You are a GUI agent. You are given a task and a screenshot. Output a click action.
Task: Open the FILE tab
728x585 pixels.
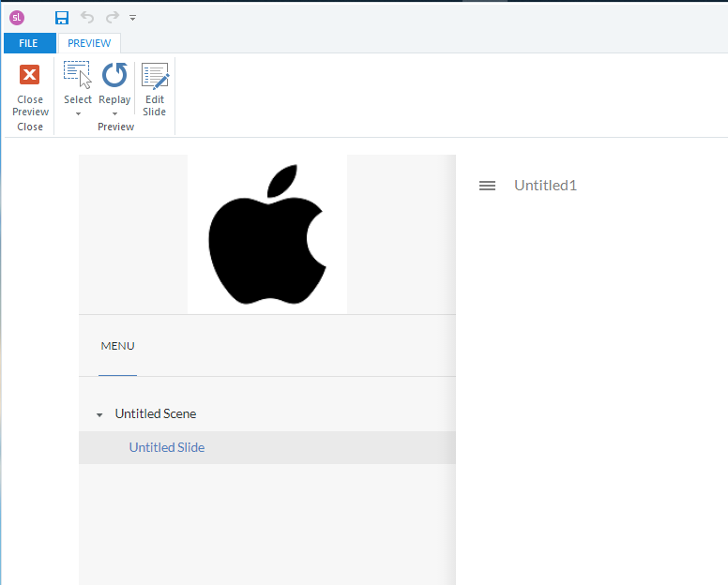tap(28, 43)
